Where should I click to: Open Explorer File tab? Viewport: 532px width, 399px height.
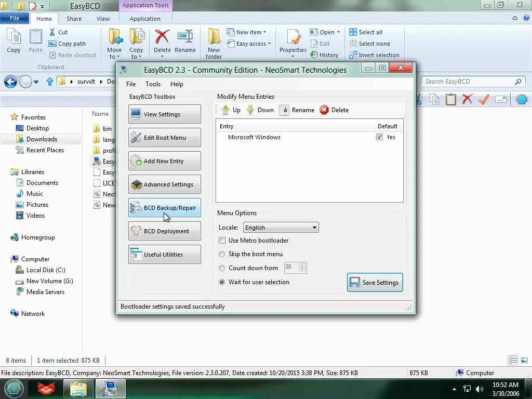point(14,18)
